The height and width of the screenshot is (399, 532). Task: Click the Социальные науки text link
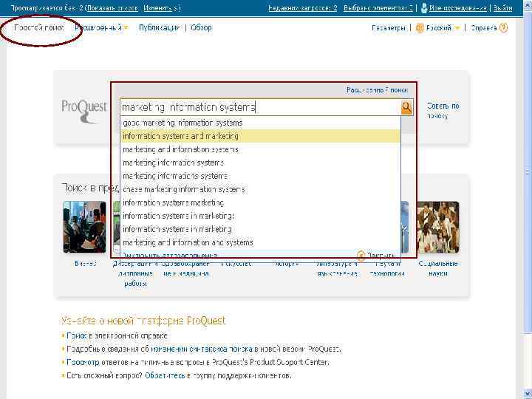[437, 268]
